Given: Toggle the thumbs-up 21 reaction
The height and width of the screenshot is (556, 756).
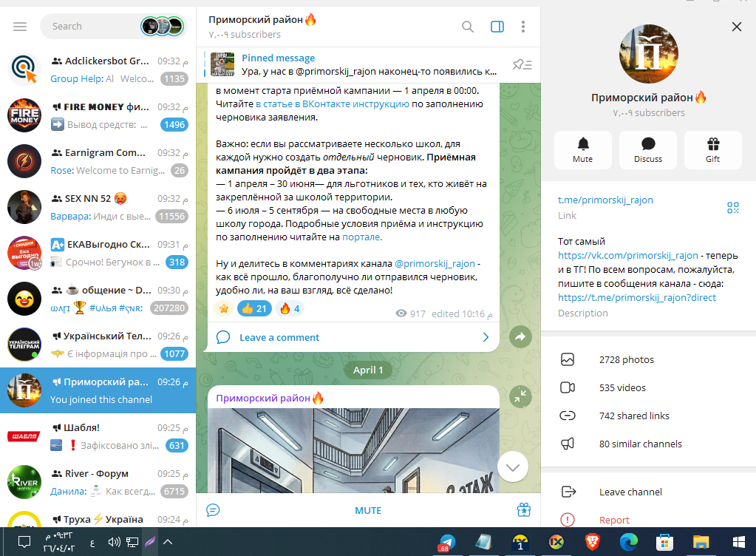Looking at the screenshot, I should click(254, 308).
